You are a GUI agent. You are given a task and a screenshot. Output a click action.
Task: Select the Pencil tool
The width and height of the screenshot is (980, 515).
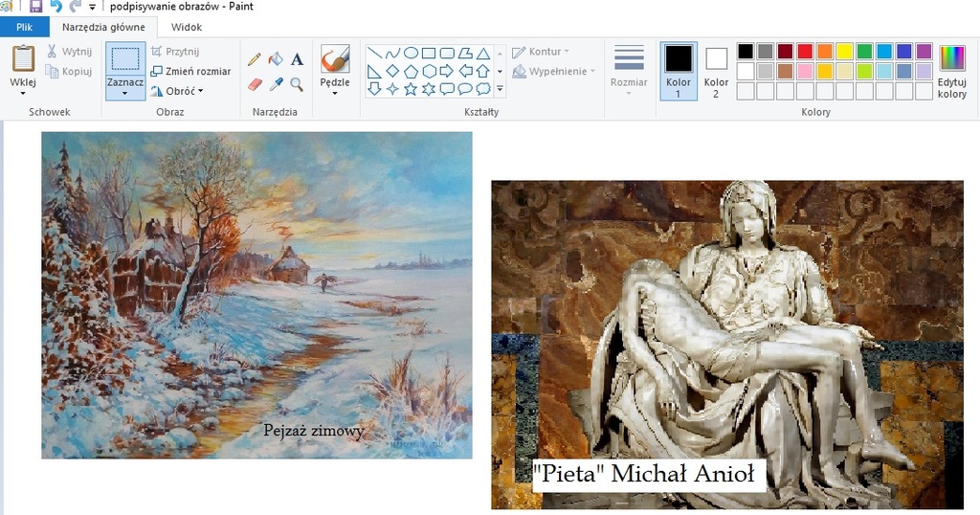255,58
